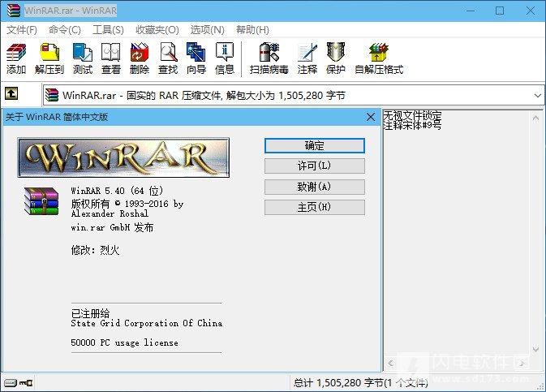Click the WinRAR logo banner
This screenshot has height=392, width=546.
click(x=123, y=157)
